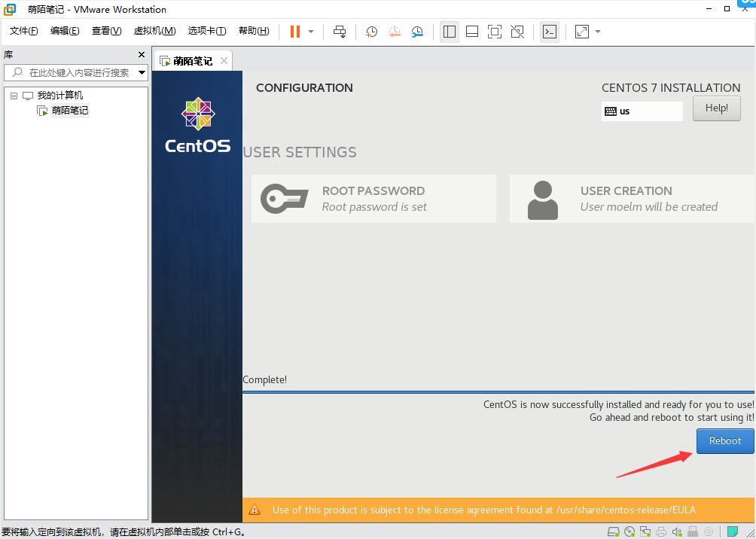Screen dimensions: 756x539
Task: Click the circular camera device status icon
Action: coord(709,532)
